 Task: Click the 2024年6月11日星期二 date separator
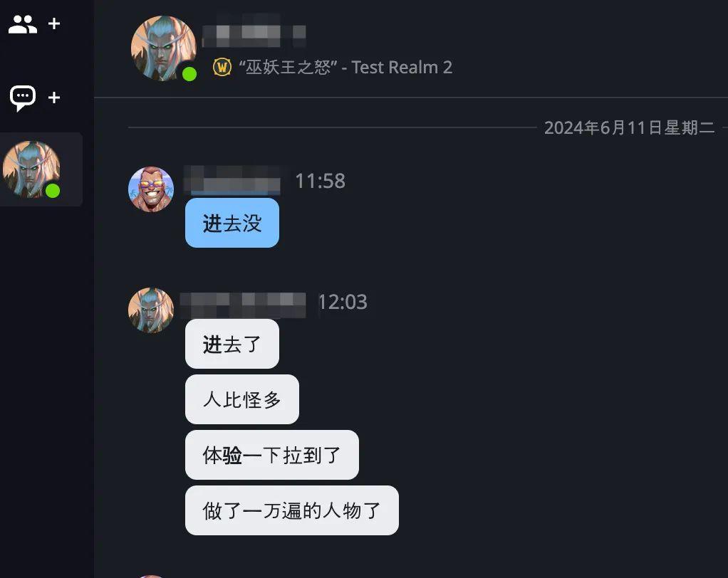(629, 127)
